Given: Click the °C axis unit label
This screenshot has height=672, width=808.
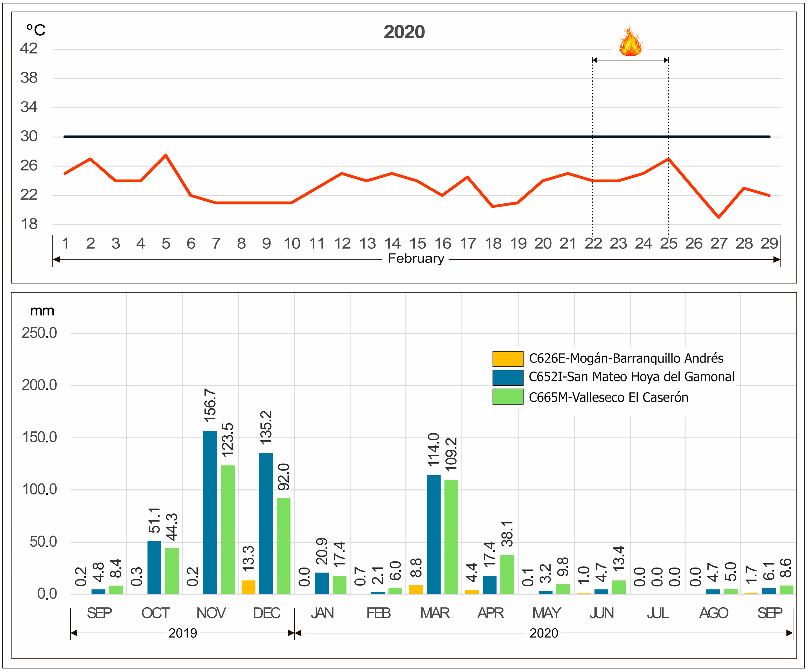Looking at the screenshot, I should tap(36, 30).
